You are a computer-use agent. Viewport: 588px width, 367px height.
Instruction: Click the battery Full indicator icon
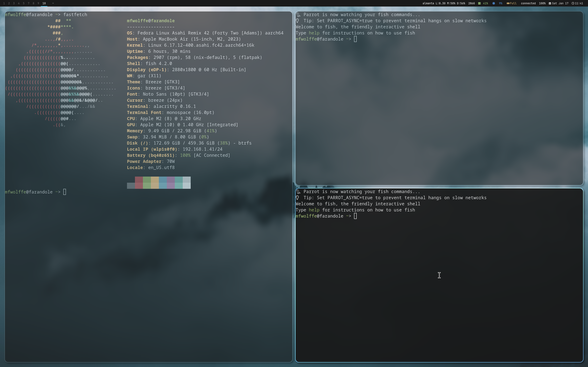tap(508, 3)
